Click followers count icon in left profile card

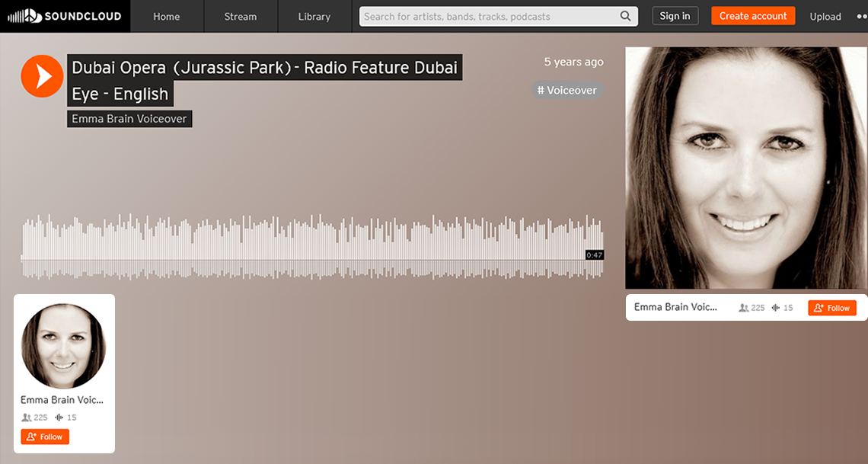pyautogui.click(x=26, y=418)
